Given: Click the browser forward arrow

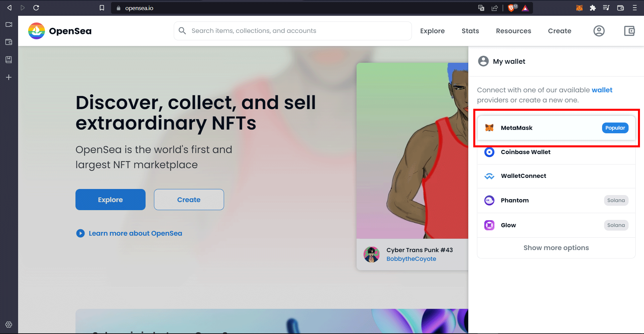Looking at the screenshot, I should (22, 8).
